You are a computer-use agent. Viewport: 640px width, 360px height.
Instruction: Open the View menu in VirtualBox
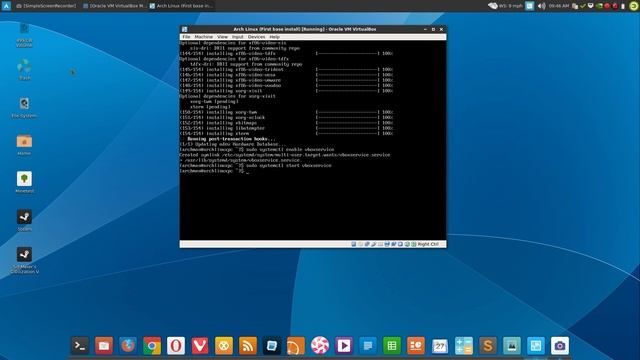[222, 37]
